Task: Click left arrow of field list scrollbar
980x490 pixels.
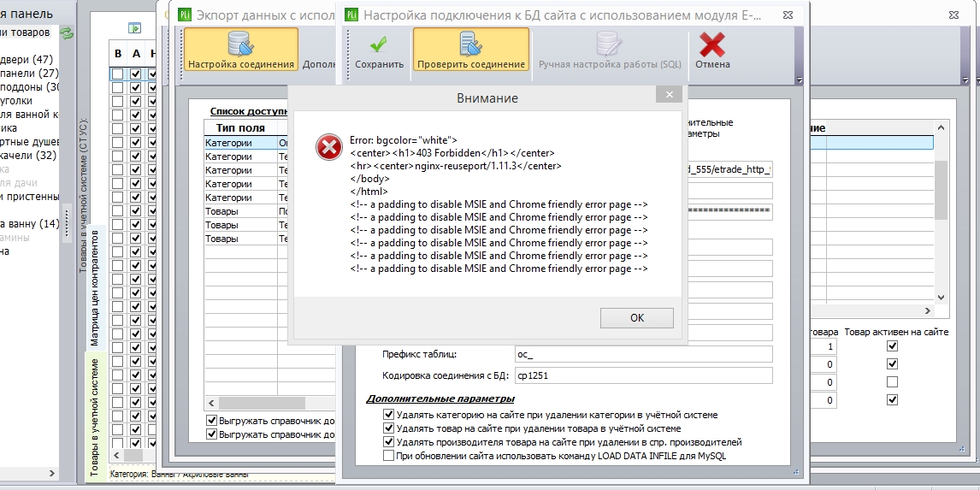Action: tap(211, 403)
